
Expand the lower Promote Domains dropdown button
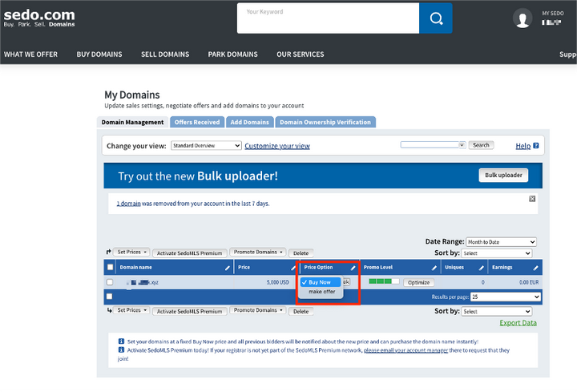257,310
